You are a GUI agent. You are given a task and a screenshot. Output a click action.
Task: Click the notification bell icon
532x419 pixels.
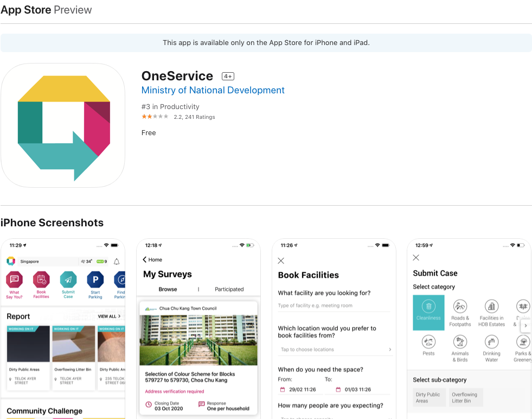[x=117, y=262]
